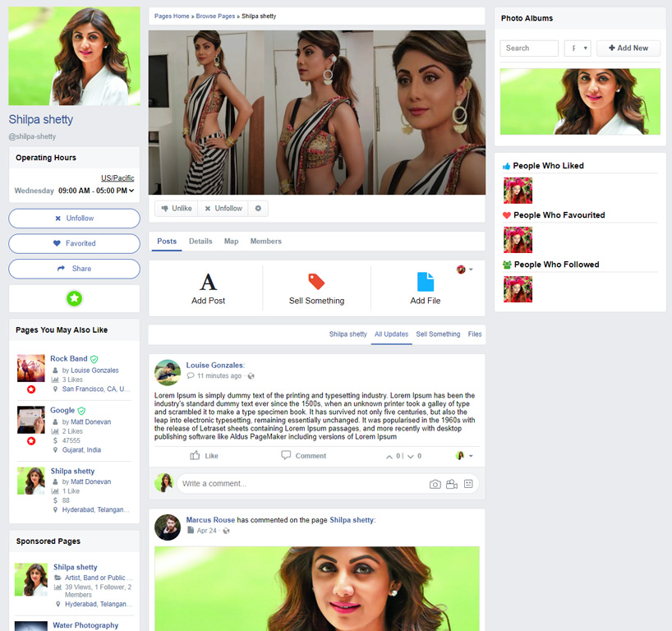
Task: Click the camera icon in comment box
Action: pyautogui.click(x=435, y=484)
